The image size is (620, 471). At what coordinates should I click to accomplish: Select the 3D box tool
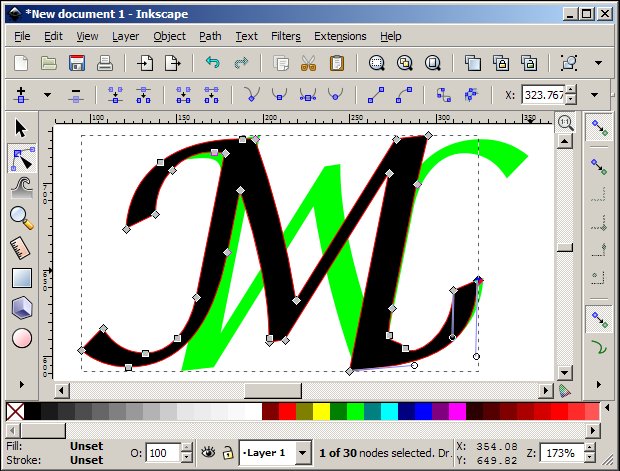pos(22,308)
